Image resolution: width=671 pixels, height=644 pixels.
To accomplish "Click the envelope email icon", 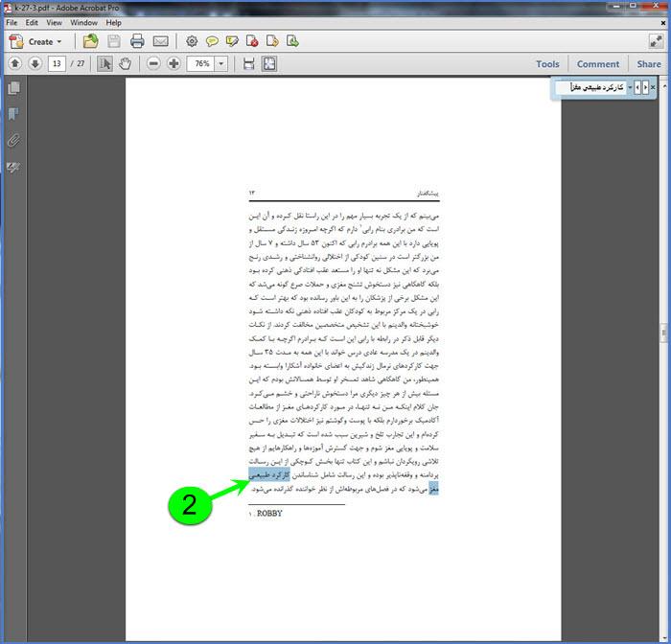I will (x=160, y=41).
